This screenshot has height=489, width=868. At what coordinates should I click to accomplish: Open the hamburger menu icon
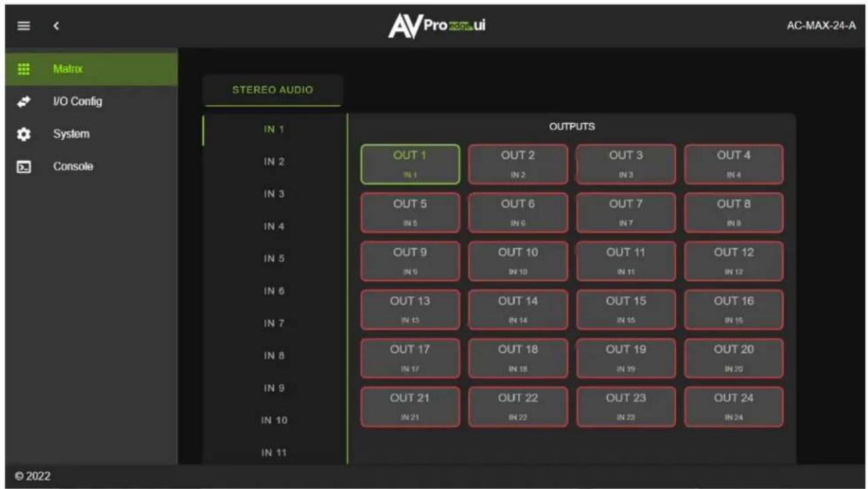point(24,26)
